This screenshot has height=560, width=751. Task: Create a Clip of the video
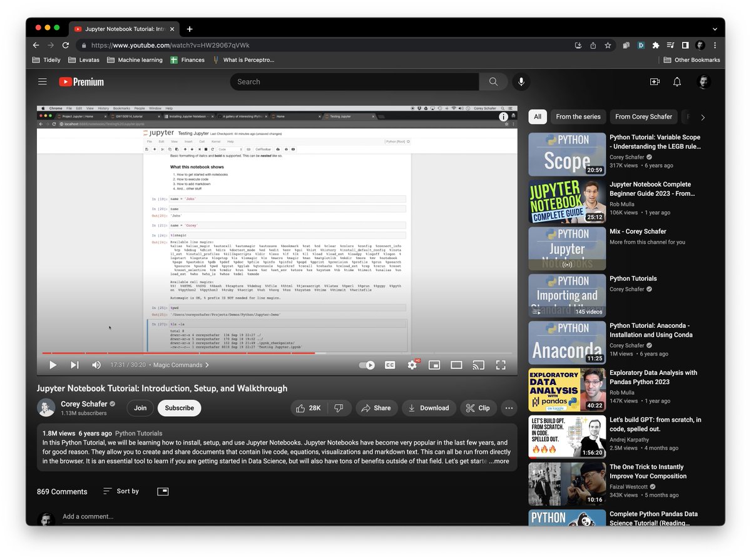click(479, 408)
